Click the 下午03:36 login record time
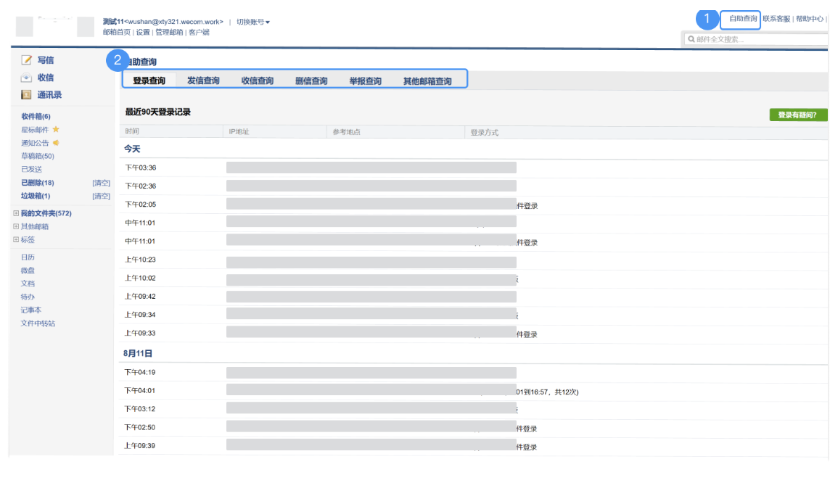This screenshot has height=504, width=830. point(140,168)
